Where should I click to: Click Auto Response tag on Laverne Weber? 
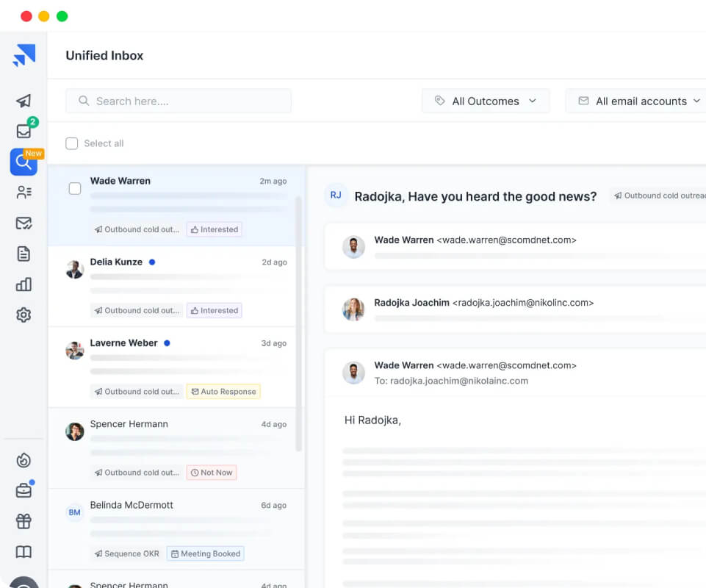pyautogui.click(x=223, y=392)
